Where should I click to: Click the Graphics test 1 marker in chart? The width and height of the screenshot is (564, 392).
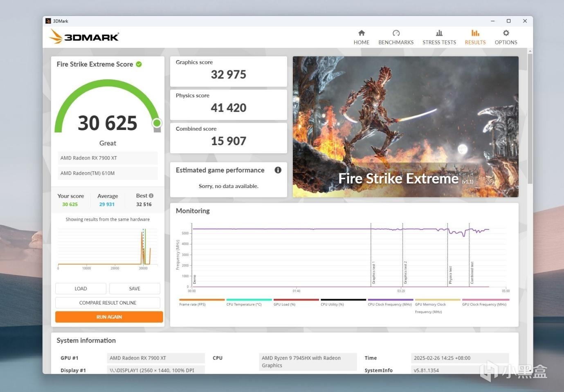(x=373, y=273)
